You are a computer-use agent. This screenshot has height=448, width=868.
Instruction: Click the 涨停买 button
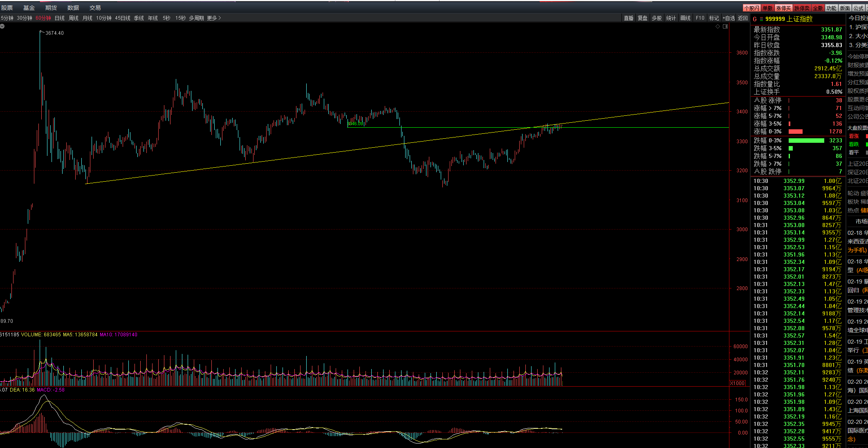(x=784, y=8)
